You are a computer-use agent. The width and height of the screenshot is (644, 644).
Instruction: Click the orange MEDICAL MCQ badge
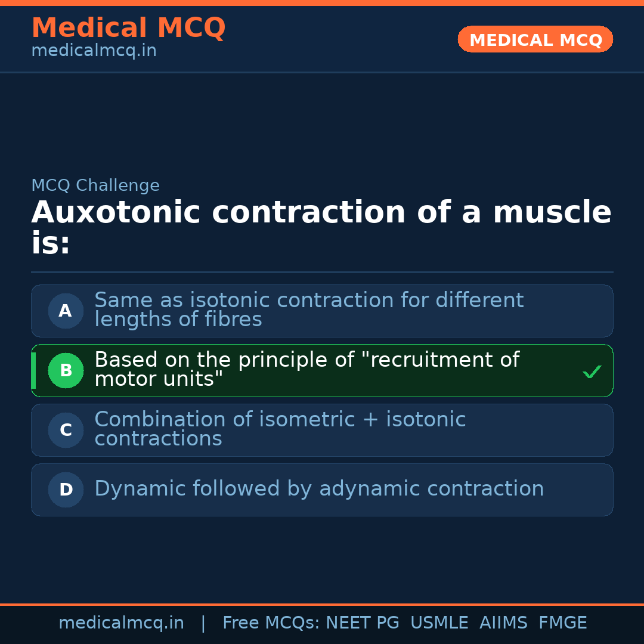tap(535, 39)
